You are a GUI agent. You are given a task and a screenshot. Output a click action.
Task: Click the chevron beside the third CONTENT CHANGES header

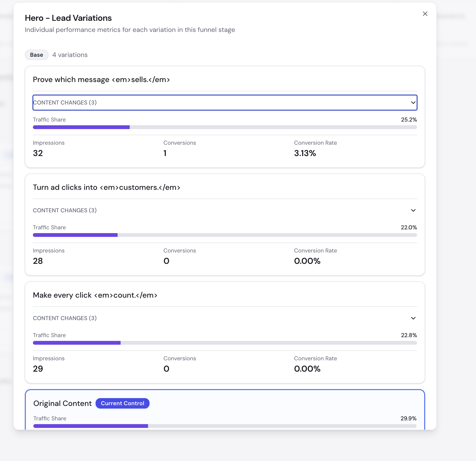[x=413, y=318]
